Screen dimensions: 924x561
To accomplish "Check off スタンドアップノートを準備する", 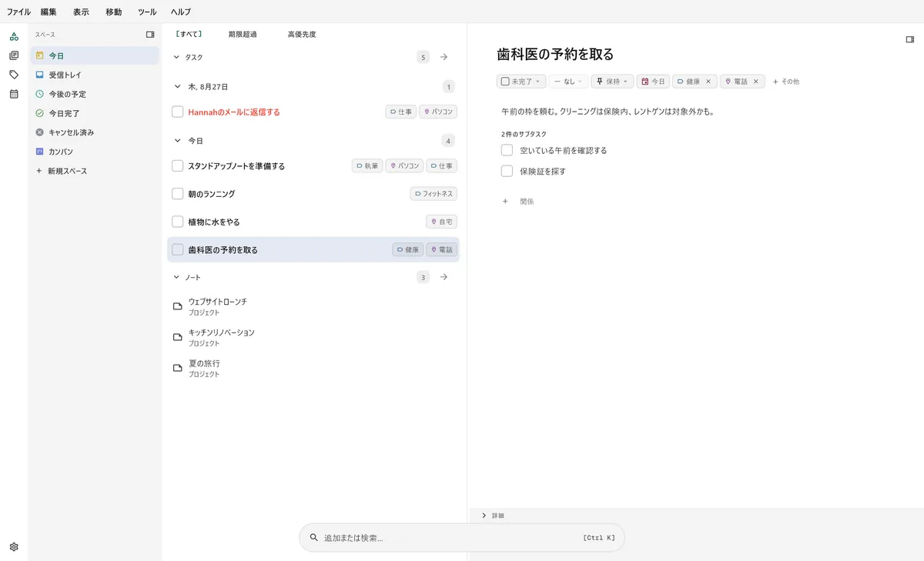I will pyautogui.click(x=178, y=165).
